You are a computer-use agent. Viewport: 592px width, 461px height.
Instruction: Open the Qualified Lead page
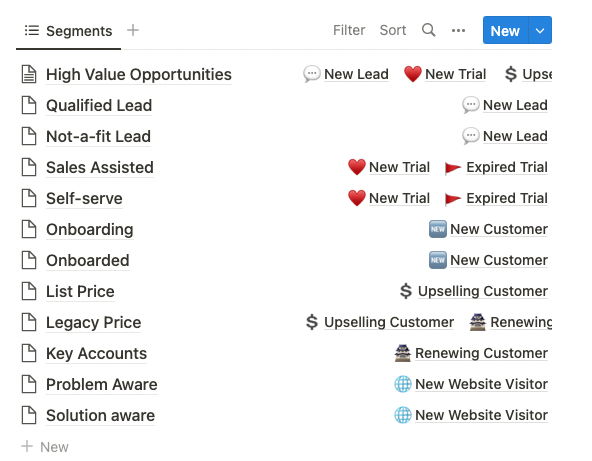[x=99, y=105]
